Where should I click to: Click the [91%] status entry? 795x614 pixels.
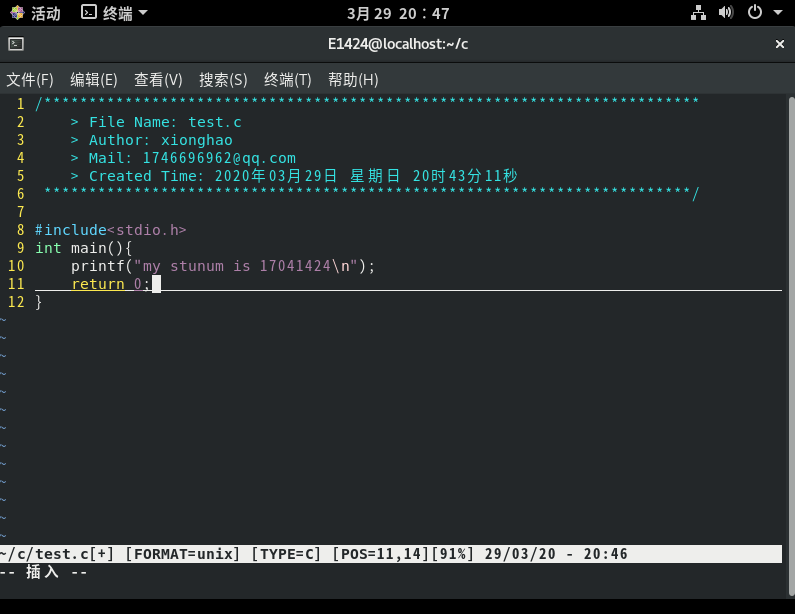click(x=452, y=554)
